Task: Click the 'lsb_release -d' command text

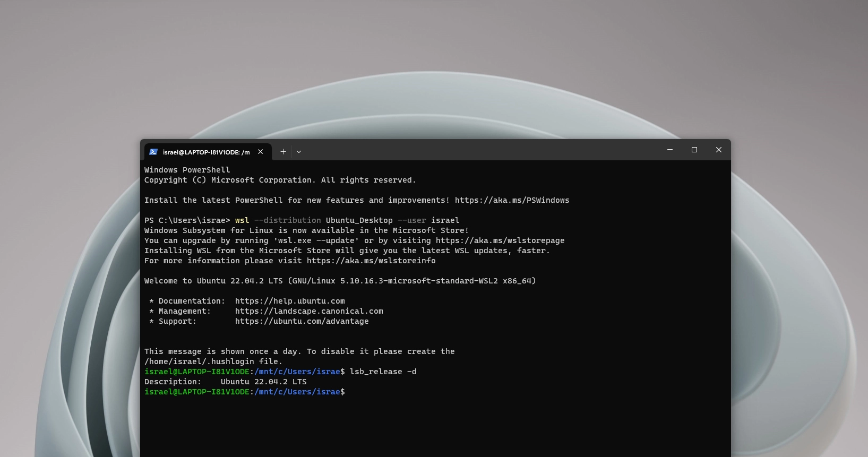Action: tap(383, 372)
